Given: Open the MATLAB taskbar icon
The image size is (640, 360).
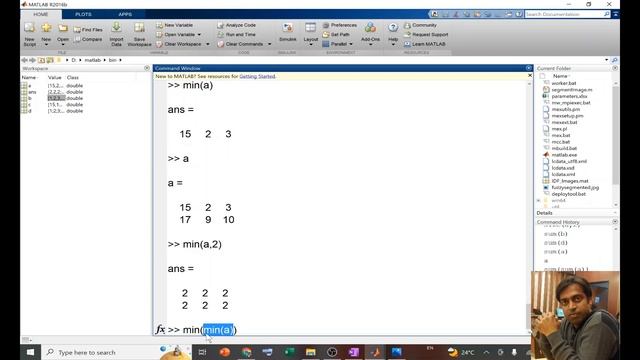Looking at the screenshot, I should coord(375,352).
